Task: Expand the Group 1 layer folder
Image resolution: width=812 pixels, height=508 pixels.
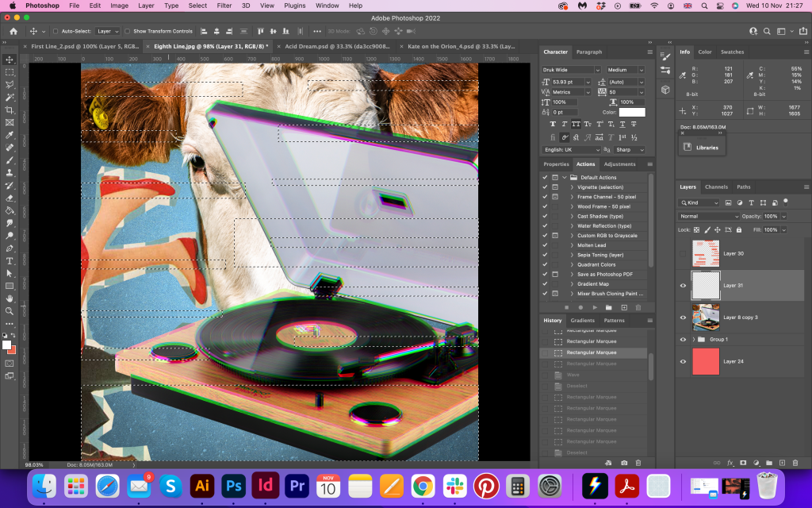Action: (x=694, y=339)
